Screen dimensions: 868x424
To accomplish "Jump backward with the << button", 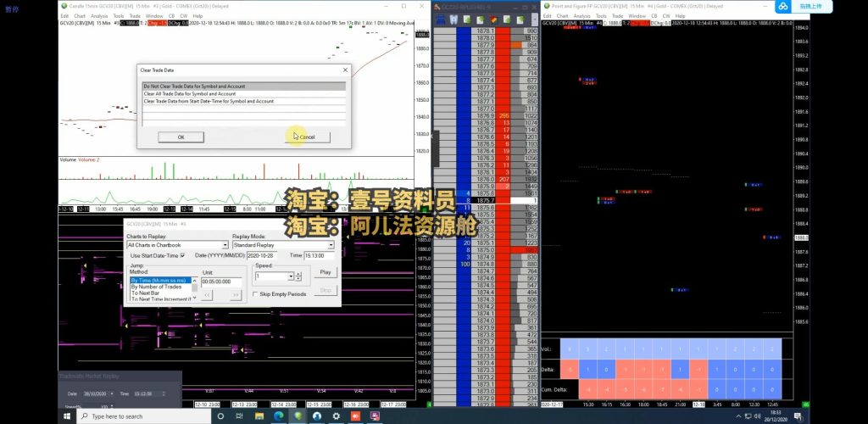I will pos(208,294).
